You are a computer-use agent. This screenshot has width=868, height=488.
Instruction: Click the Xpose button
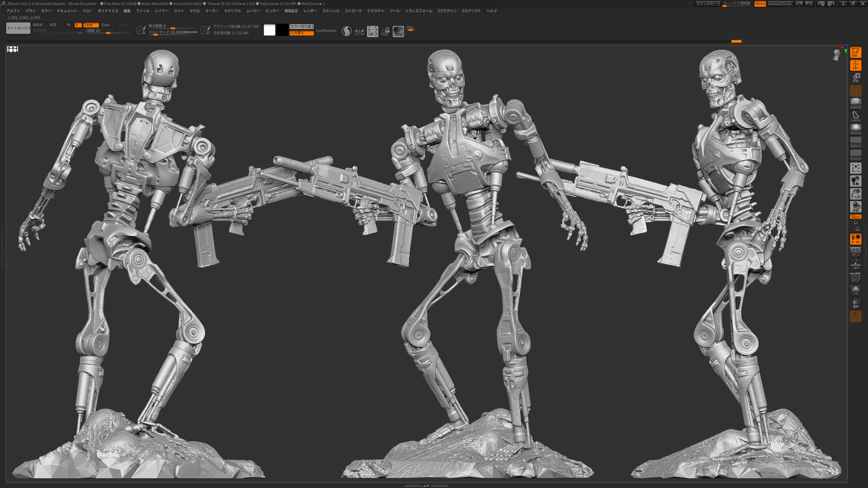tap(372, 31)
